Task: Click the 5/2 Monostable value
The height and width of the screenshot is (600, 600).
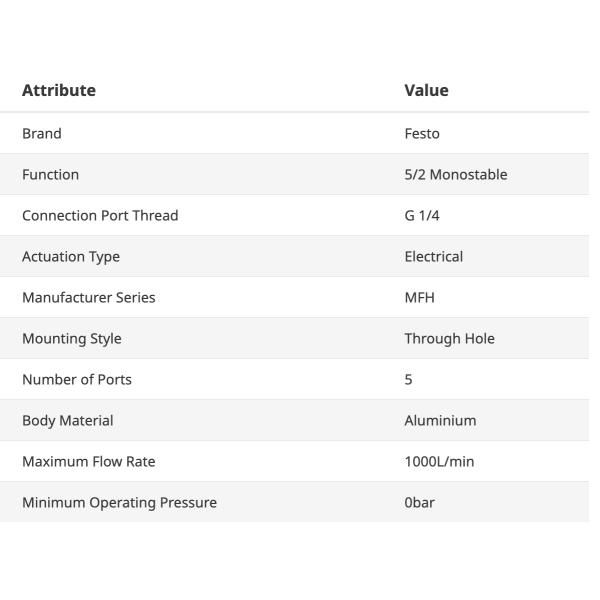Action: point(455,174)
